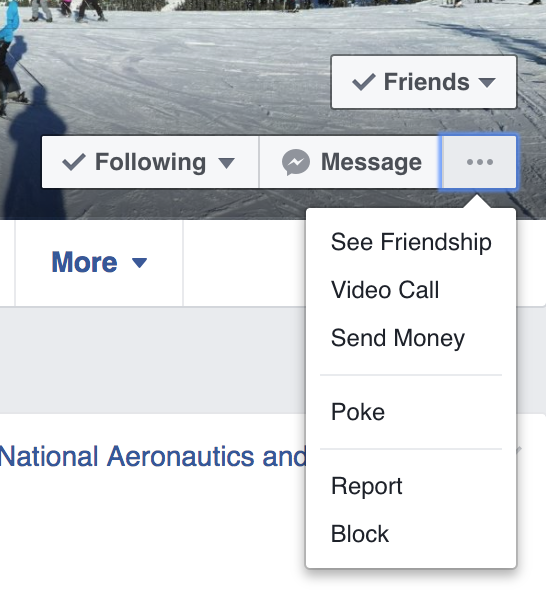Open the Friends dropdown arrow
The image size is (546, 610).
[x=487, y=82]
